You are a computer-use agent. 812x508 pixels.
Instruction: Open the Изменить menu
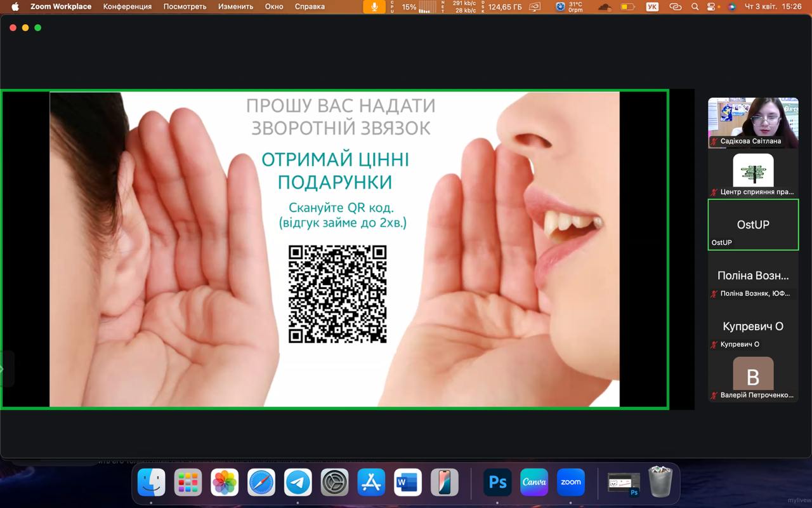235,7
